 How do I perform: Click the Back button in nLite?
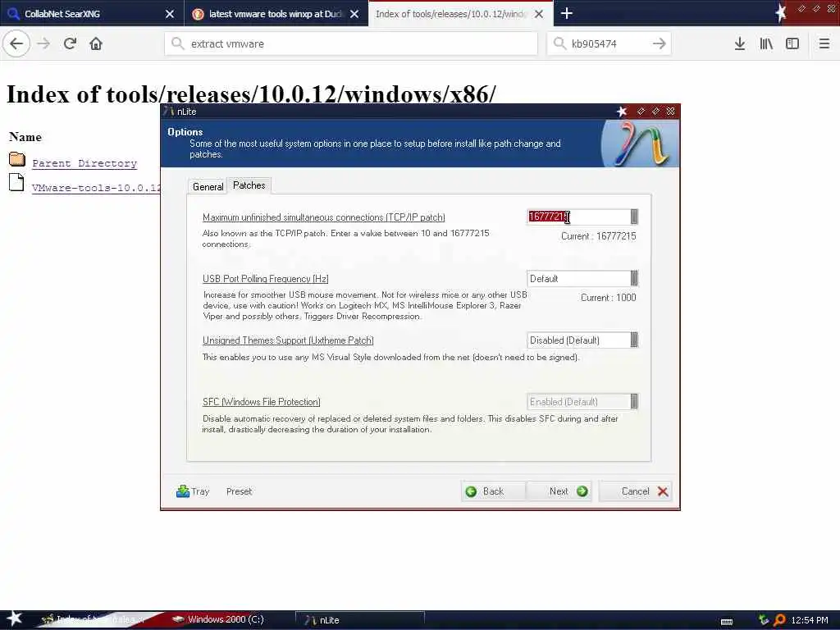(x=493, y=491)
